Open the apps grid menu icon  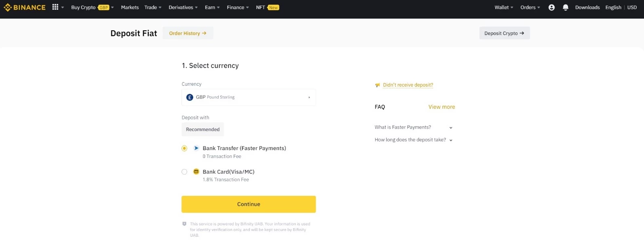click(55, 7)
